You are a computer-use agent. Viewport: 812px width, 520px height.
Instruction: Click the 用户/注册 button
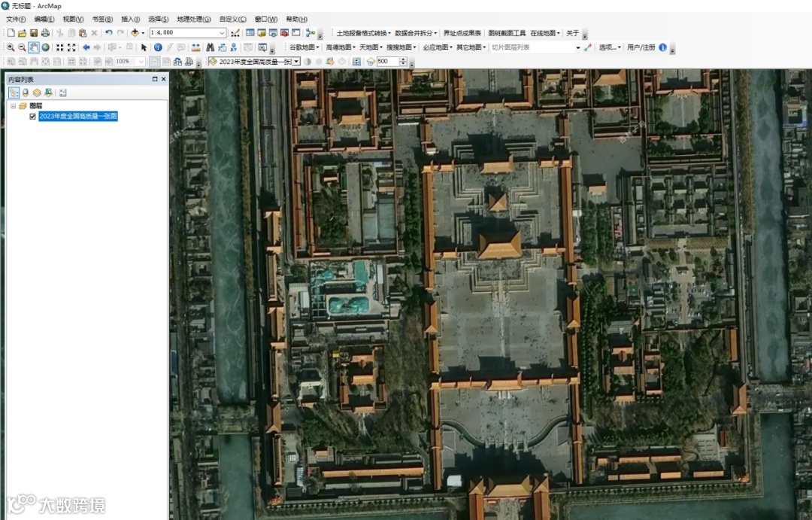coord(641,47)
